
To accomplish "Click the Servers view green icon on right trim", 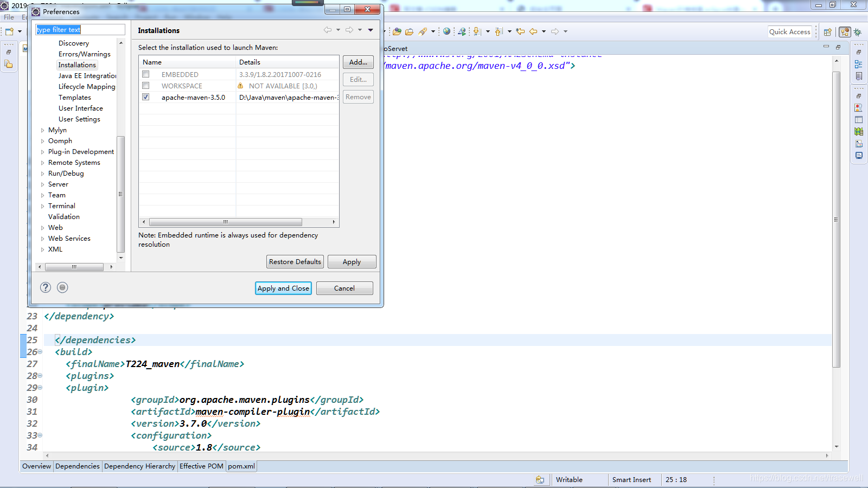I will point(859,132).
